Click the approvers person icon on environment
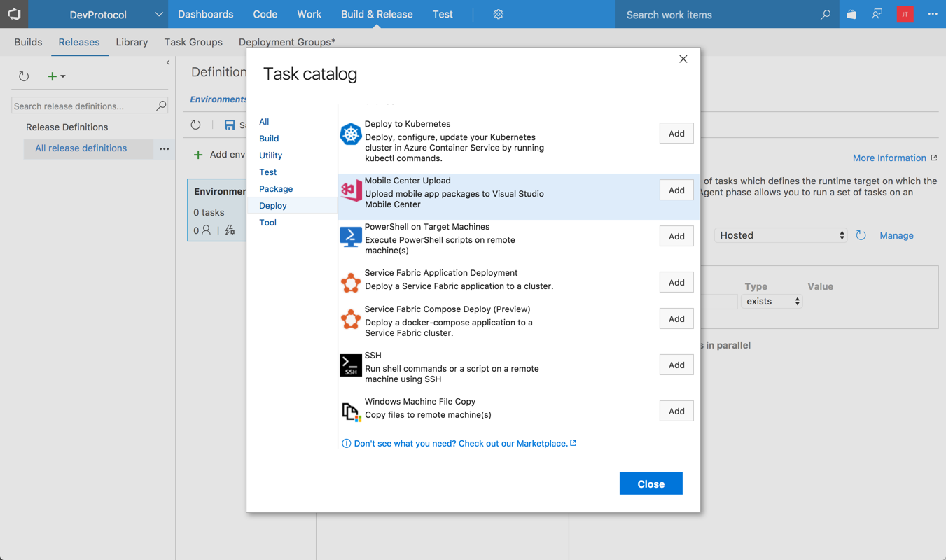946x560 pixels. click(x=206, y=230)
